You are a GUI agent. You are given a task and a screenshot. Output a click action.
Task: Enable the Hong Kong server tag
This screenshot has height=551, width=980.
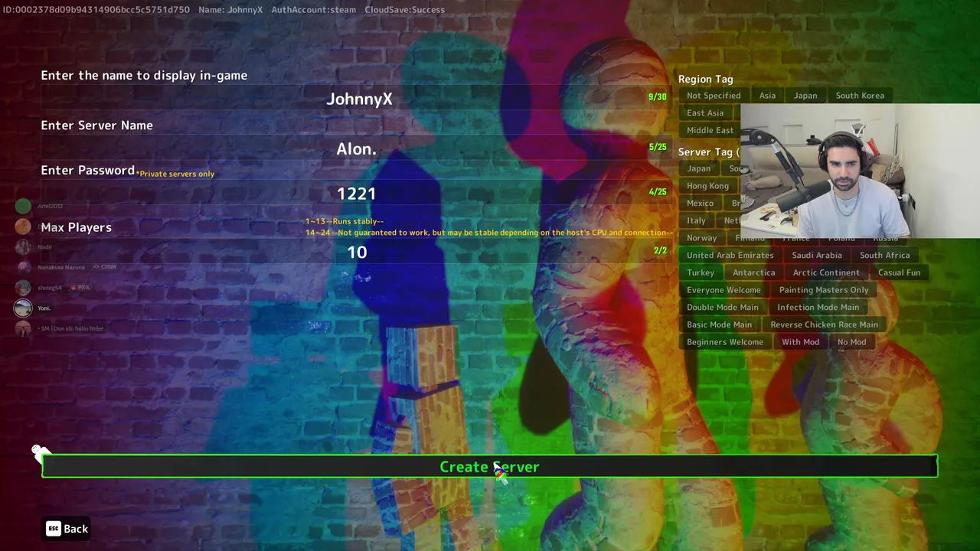coord(707,186)
